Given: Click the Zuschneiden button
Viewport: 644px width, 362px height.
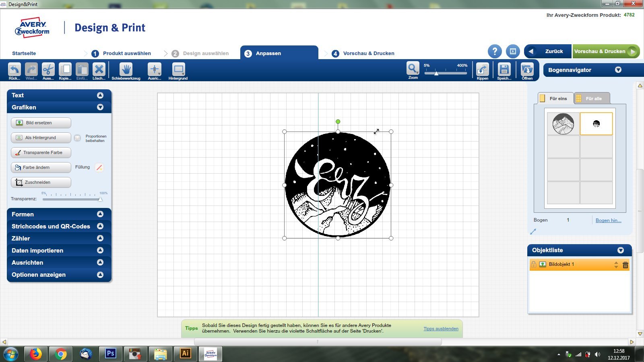Looking at the screenshot, I should [x=41, y=182].
